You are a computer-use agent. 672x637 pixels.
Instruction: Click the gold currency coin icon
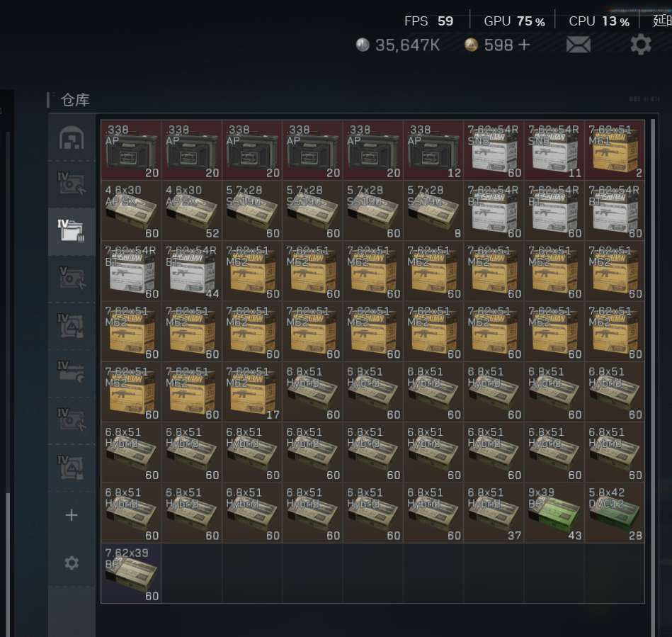[x=471, y=45]
